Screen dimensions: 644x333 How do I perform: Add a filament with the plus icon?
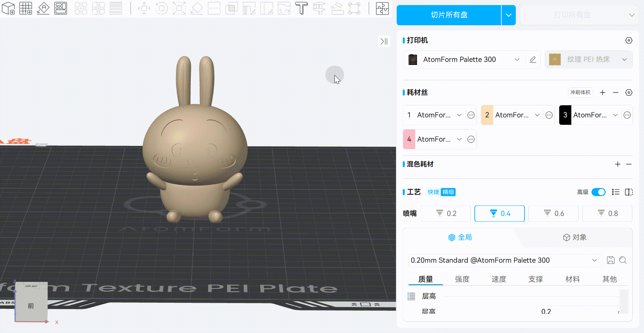tap(603, 92)
